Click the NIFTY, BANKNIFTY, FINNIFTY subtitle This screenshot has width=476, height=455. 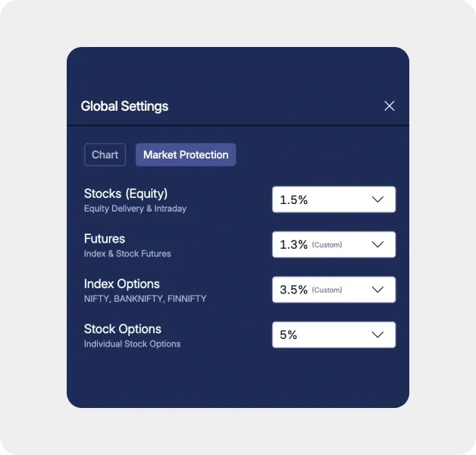tap(145, 299)
